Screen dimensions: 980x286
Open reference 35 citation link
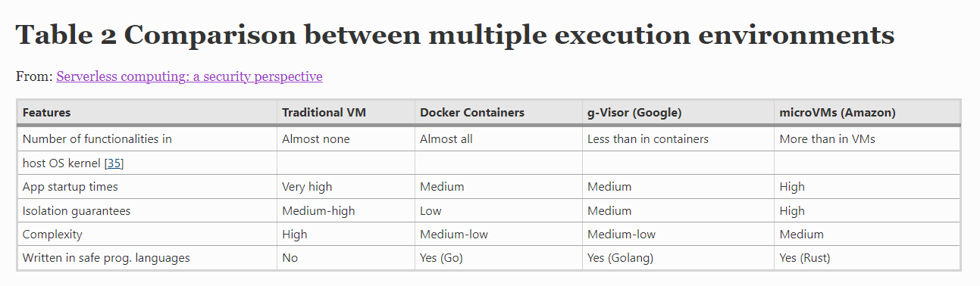(114, 163)
